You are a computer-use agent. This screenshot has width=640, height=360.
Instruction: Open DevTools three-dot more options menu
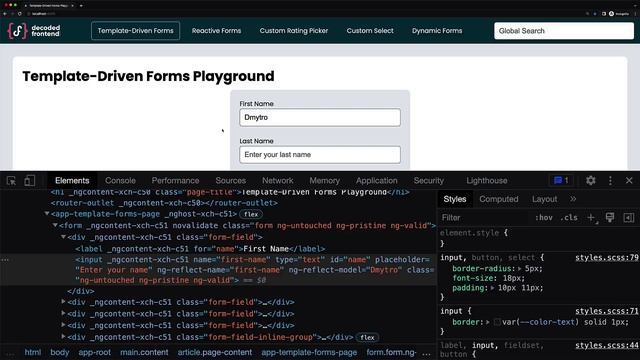tap(610, 180)
